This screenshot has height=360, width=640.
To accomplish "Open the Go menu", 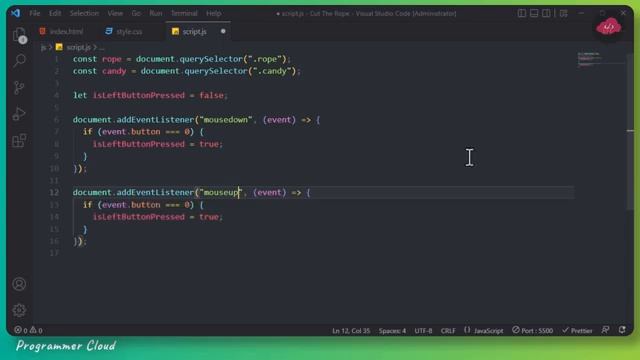I will point(136,13).
